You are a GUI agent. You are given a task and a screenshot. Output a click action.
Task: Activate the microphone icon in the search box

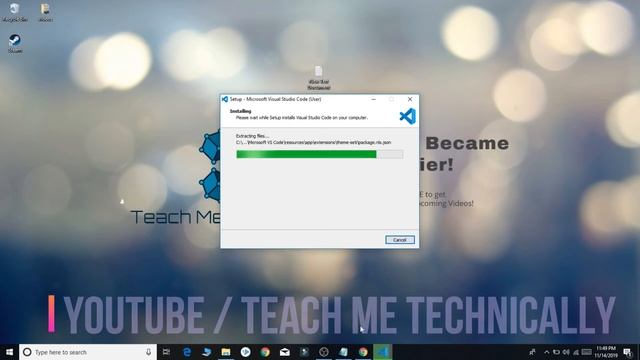tap(148, 352)
